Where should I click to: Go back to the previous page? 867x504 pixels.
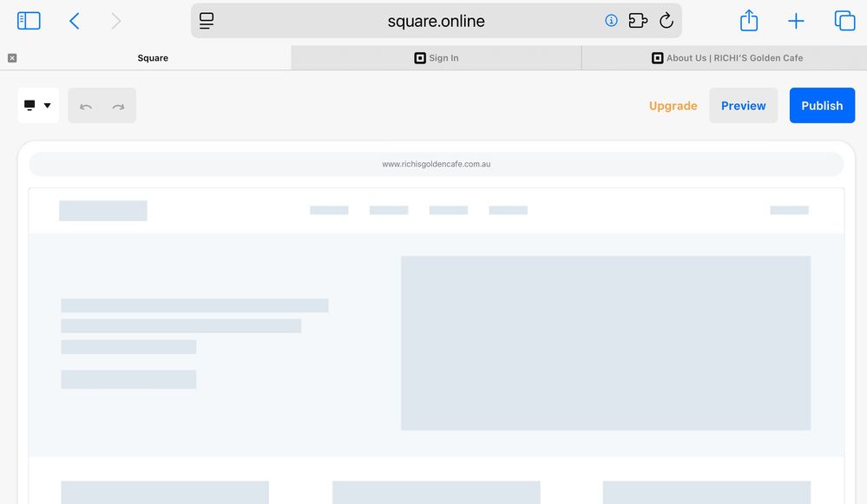pos(75,21)
